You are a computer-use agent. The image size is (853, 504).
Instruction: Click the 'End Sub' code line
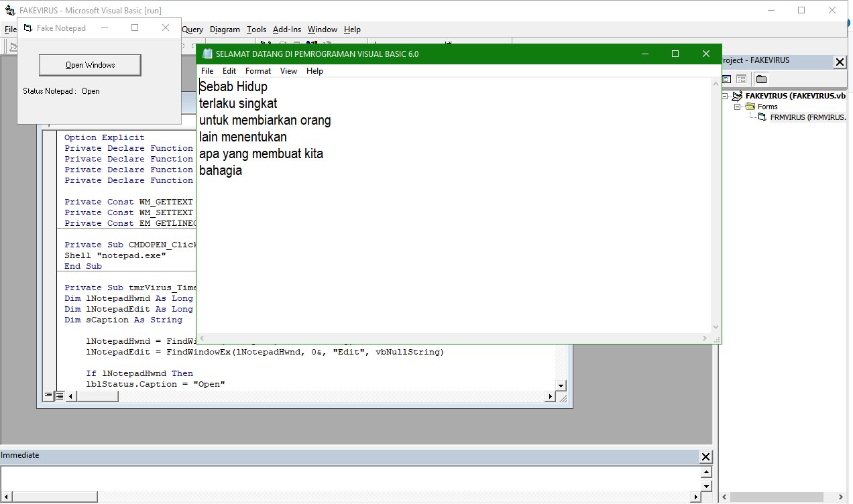pos(83,266)
